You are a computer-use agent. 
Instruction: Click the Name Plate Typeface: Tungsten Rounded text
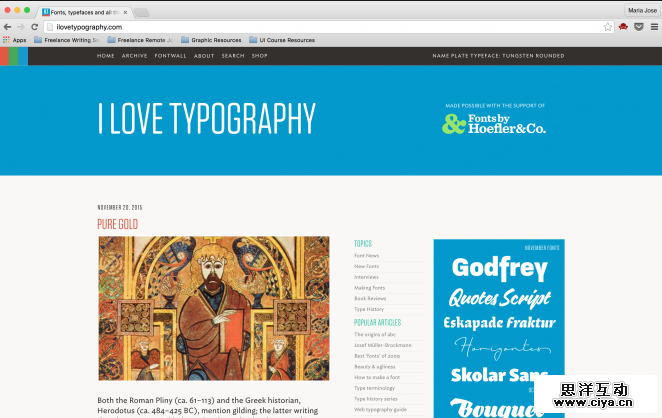pyautogui.click(x=498, y=56)
